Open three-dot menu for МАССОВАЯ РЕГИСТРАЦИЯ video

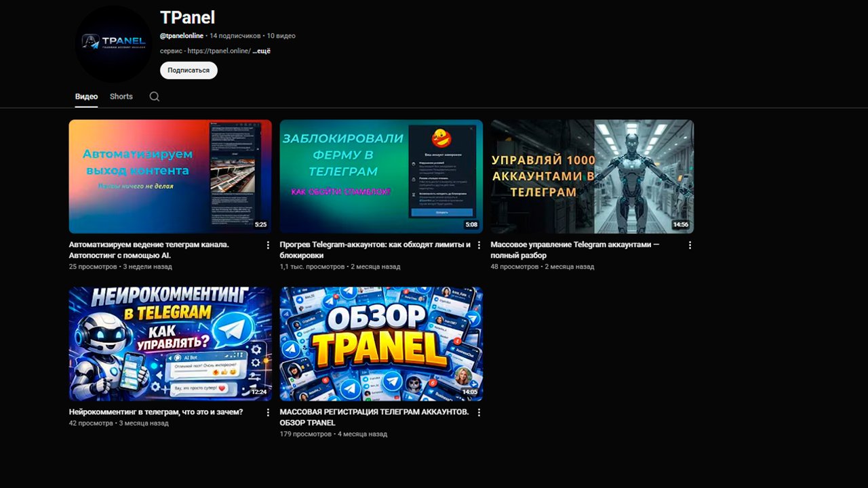pyautogui.click(x=479, y=412)
